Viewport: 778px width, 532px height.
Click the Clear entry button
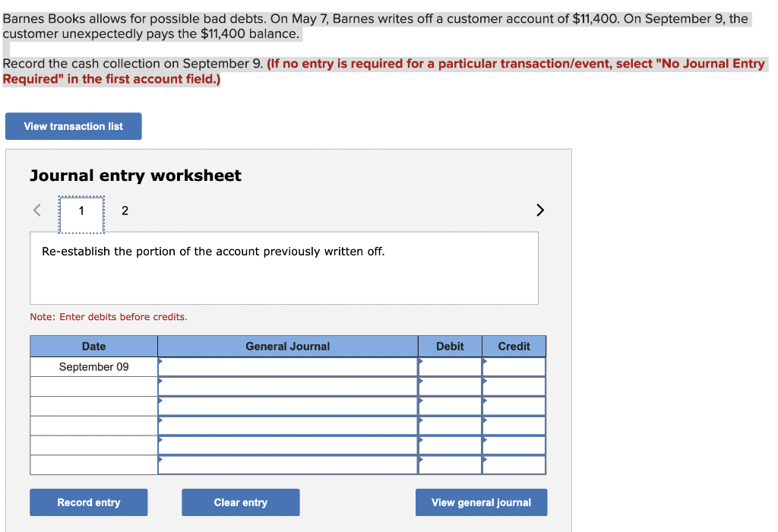(x=241, y=502)
